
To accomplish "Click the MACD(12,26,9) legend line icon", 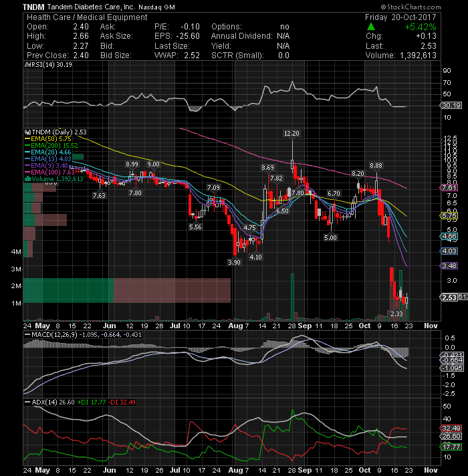I will pos(27,335).
